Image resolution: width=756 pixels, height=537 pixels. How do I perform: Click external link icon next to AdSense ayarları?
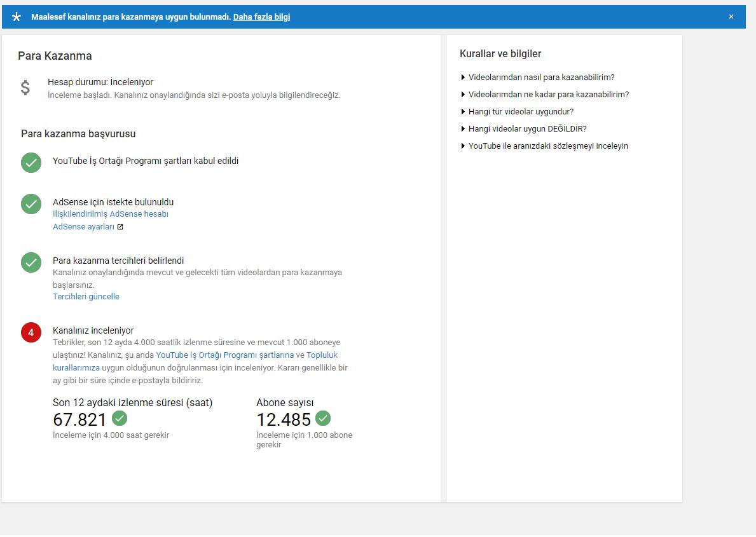coord(120,227)
